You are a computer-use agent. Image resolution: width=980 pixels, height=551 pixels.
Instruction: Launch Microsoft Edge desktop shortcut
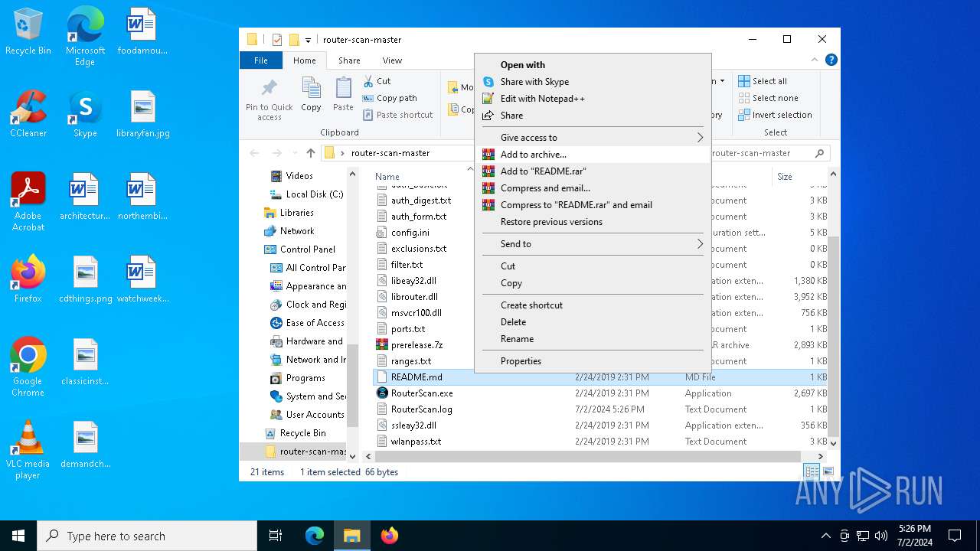coord(85,37)
